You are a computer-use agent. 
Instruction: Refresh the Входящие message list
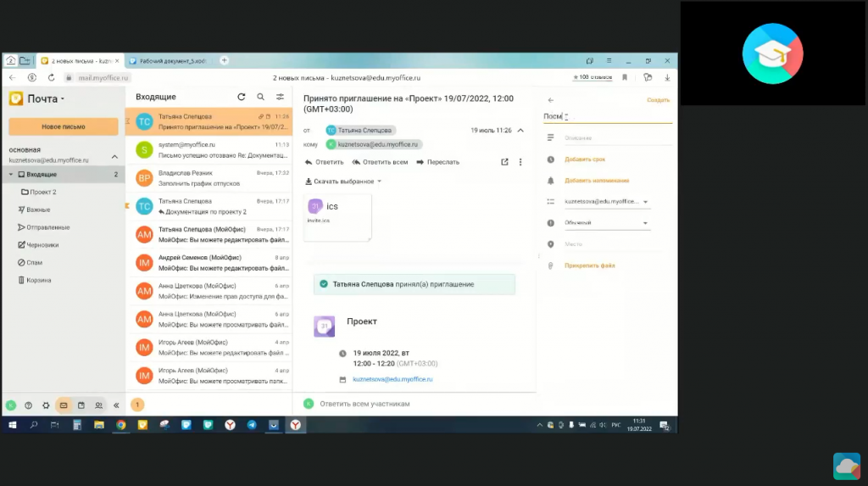[x=242, y=97]
